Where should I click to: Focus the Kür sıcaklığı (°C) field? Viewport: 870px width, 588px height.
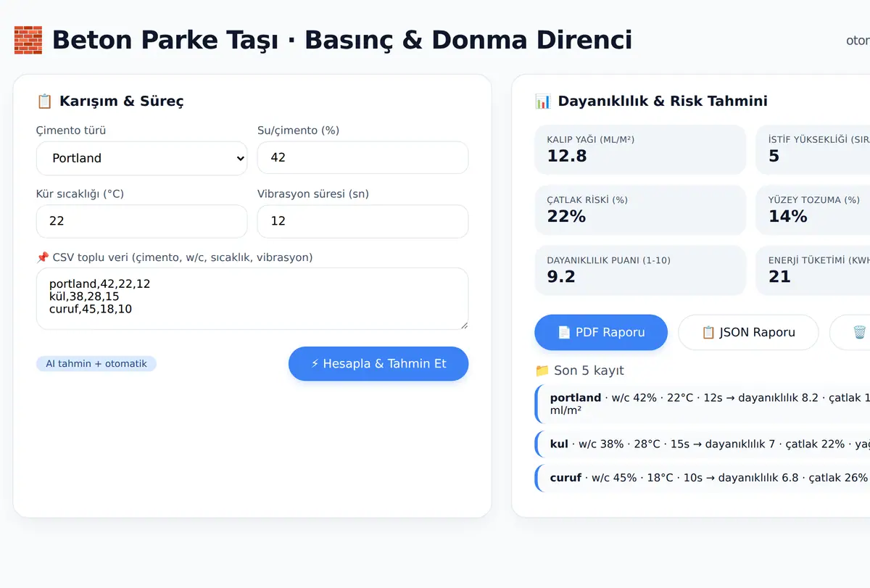click(141, 221)
